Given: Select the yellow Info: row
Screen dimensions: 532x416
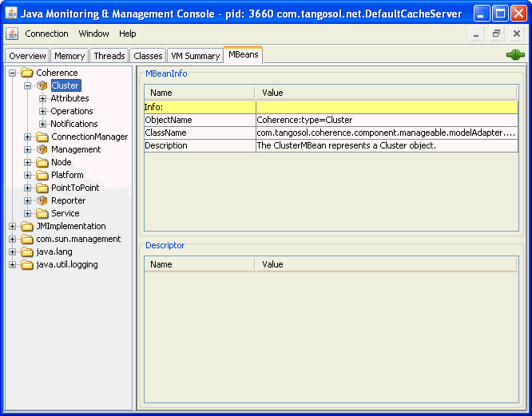Looking at the screenshot, I should (x=332, y=107).
